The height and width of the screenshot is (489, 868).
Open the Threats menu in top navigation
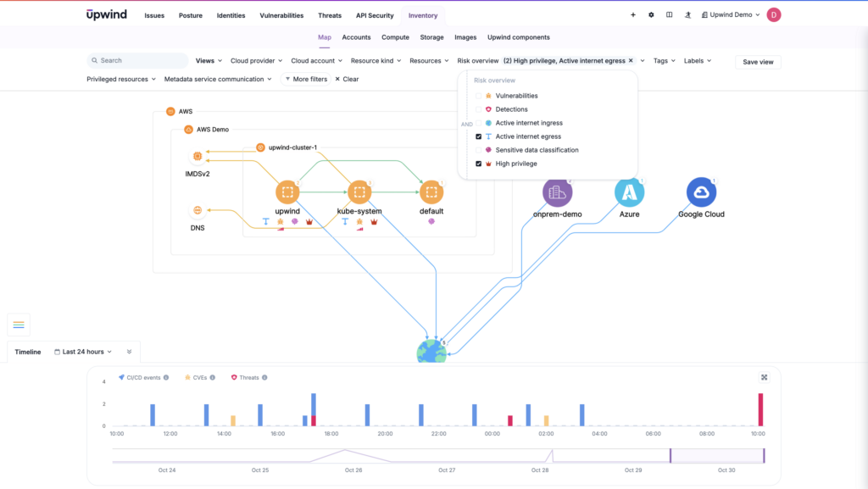click(x=330, y=15)
